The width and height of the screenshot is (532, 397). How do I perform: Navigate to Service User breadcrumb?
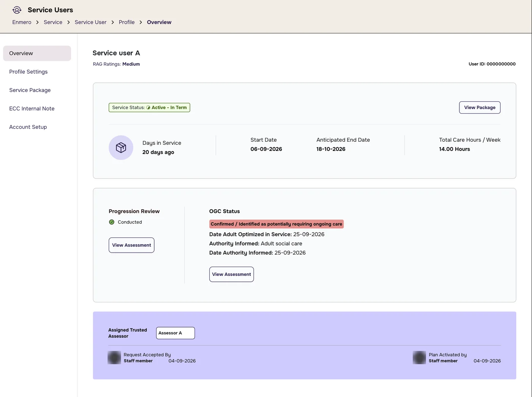click(90, 22)
